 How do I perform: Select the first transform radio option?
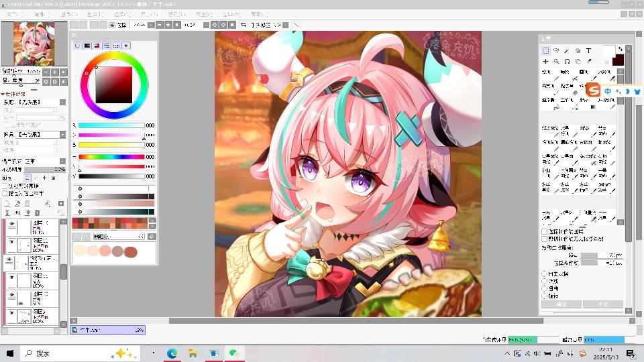point(544,274)
